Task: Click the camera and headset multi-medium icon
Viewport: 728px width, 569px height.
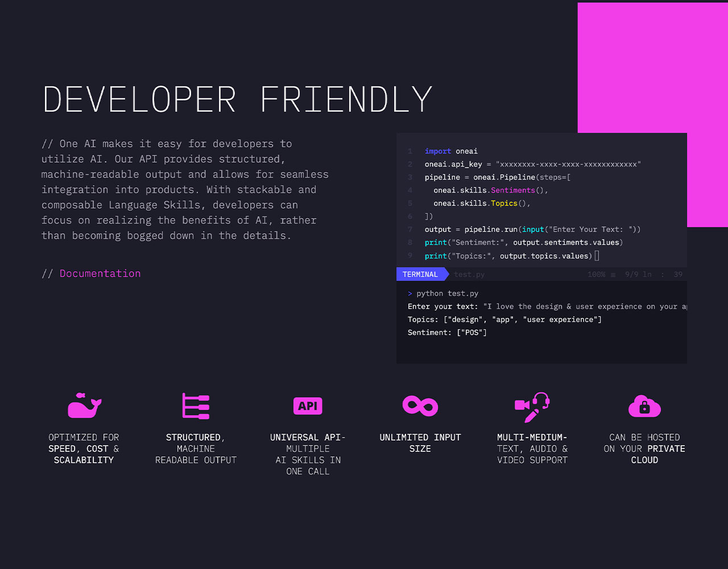Action: [532, 407]
